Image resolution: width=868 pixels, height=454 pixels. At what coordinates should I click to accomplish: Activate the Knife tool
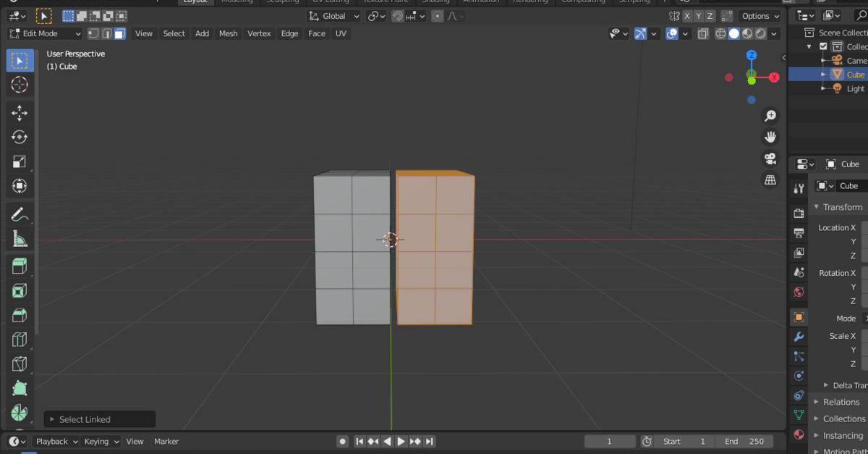click(20, 364)
